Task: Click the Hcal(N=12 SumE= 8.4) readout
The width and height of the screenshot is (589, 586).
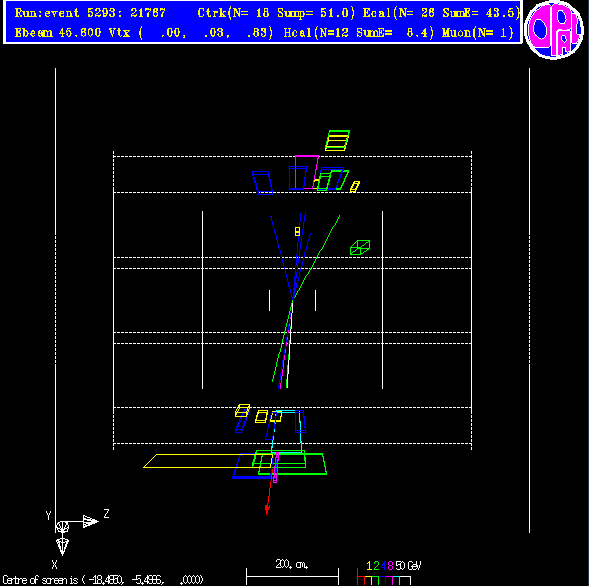Action: tap(359, 33)
